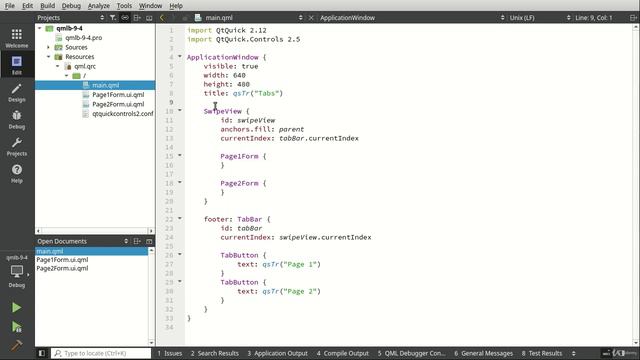Split the Projects sidebar panel
This screenshot has height=360, width=640.
pos(137,18)
